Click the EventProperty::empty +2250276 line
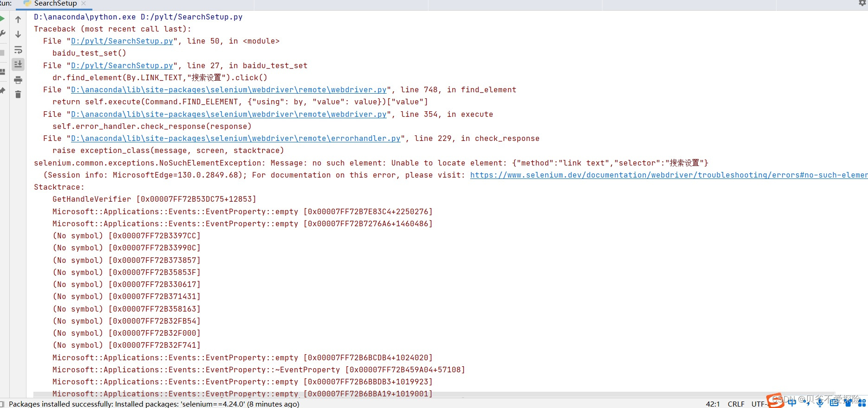The height and width of the screenshot is (408, 868). [242, 212]
